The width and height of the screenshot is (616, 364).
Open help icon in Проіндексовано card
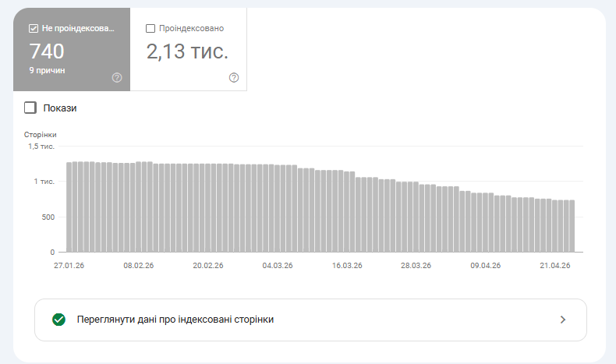click(x=234, y=78)
